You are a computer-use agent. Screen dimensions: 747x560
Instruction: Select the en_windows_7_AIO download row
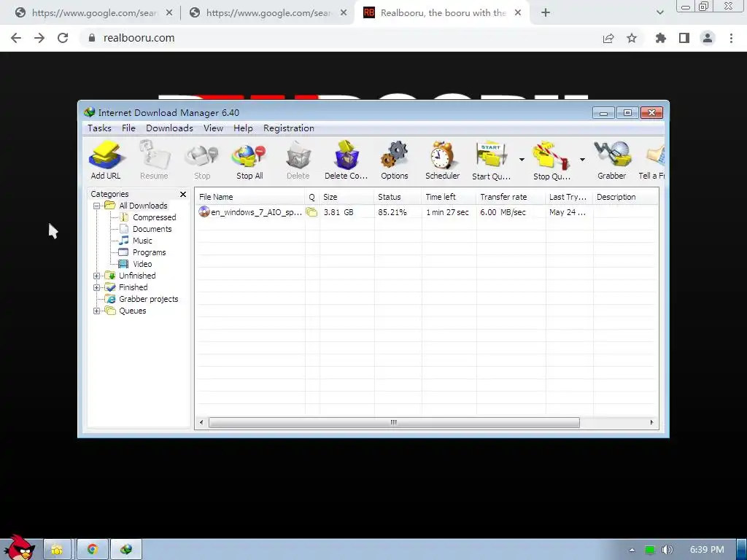tap(426, 212)
